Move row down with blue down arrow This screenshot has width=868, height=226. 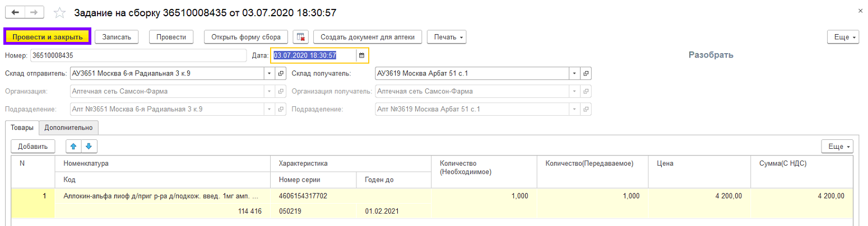89,147
